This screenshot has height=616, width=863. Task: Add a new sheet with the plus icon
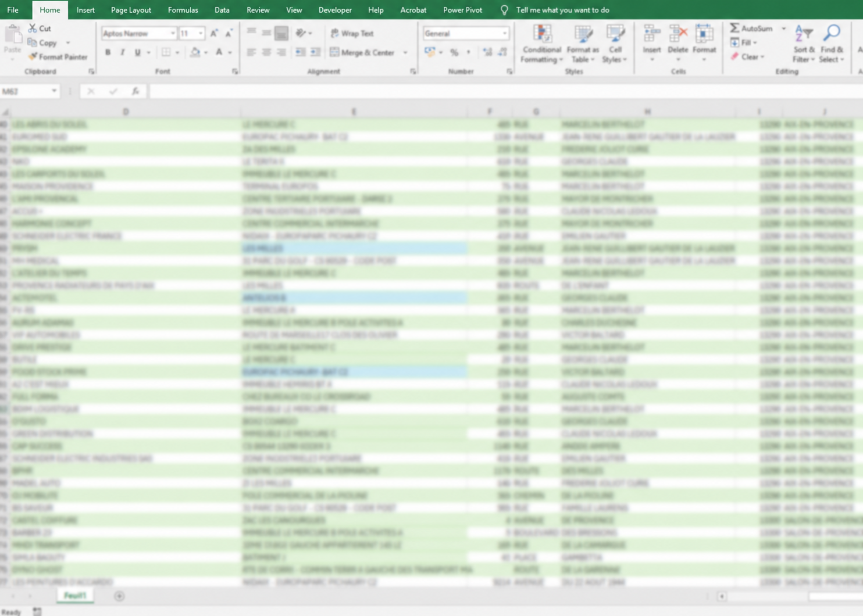[119, 596]
